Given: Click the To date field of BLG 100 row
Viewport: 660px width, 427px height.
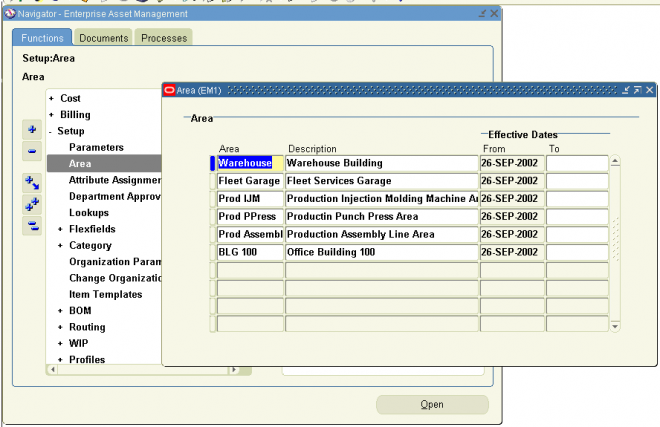Looking at the screenshot, I should coord(577,252).
